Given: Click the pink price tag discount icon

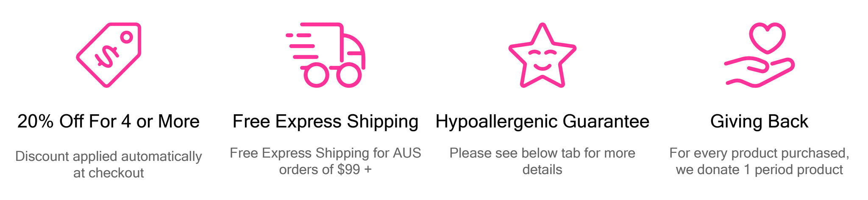Looking at the screenshot, I should pyautogui.click(x=108, y=55).
